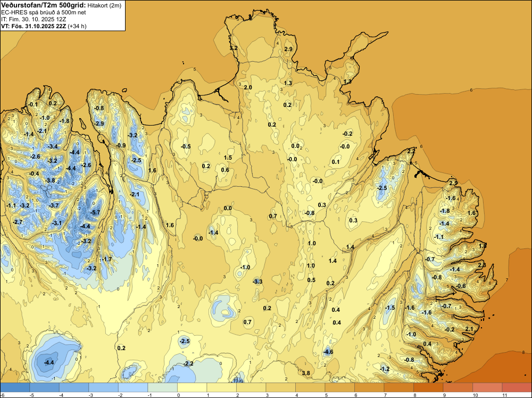
Task: Click legend color band between -6 and -5
Action: [15, 387]
